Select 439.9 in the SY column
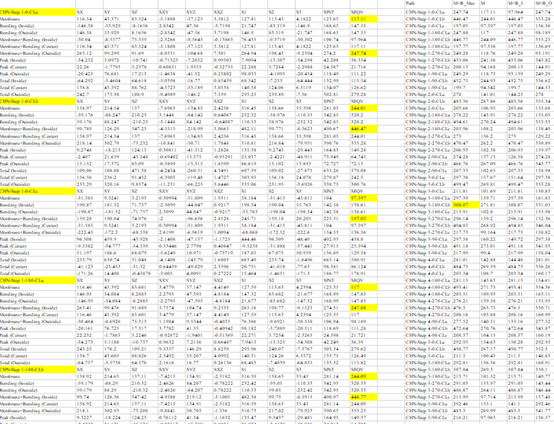Image resolution: width=554 pixels, height=424 pixels. (109, 239)
